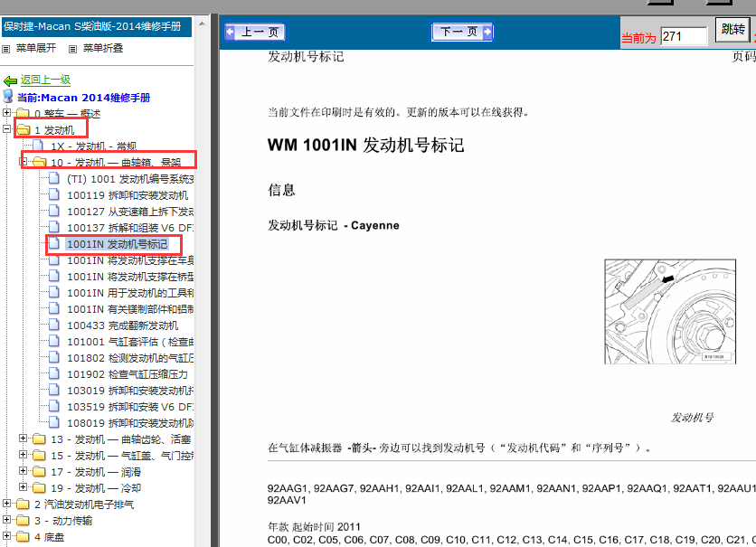The width and height of the screenshot is (756, 547).
Task: Click the folder icon of 13 - 发动机
Action: click(39, 439)
